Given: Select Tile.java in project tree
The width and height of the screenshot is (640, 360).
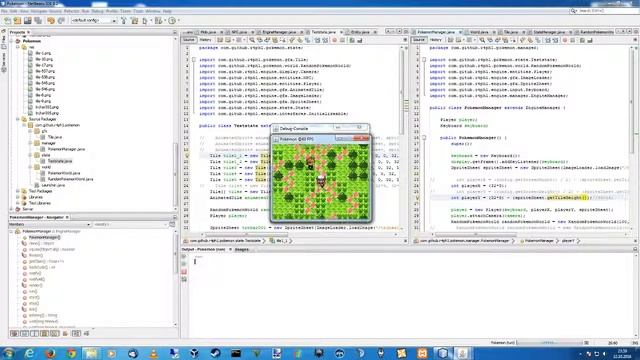Looking at the screenshot, I should pos(55,137).
